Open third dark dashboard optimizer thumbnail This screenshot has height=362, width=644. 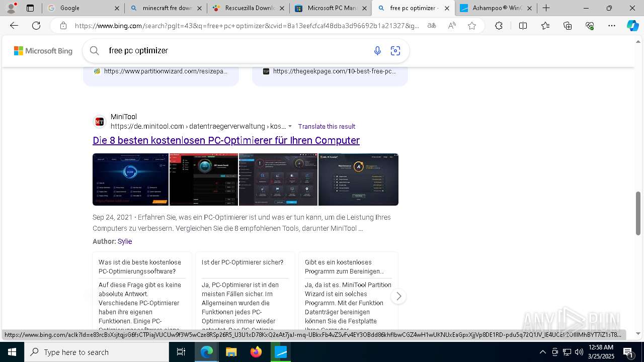coord(278,179)
